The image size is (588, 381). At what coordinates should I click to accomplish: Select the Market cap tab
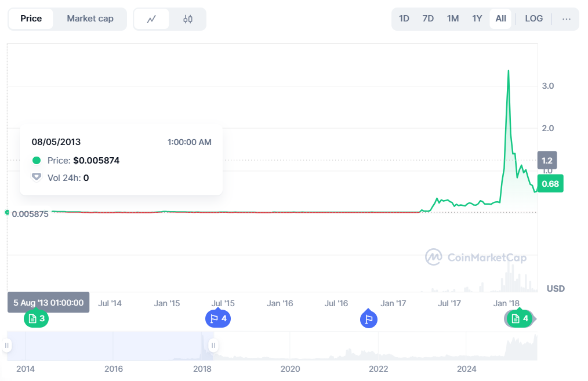click(90, 19)
